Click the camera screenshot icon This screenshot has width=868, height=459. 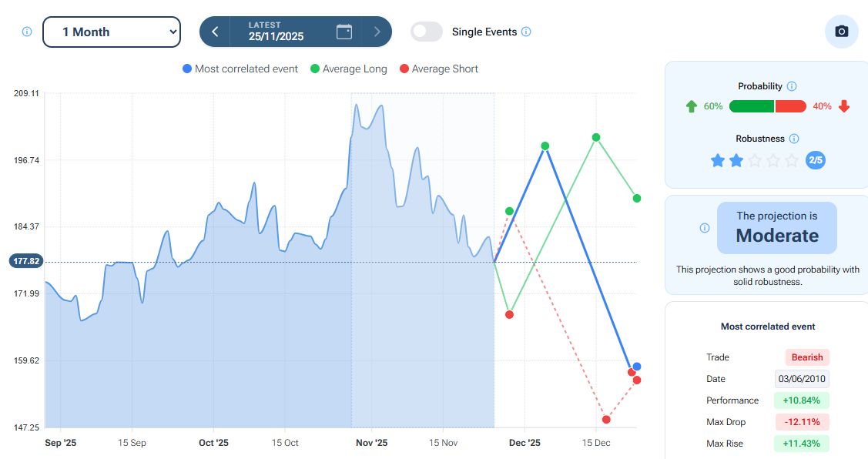tap(841, 32)
